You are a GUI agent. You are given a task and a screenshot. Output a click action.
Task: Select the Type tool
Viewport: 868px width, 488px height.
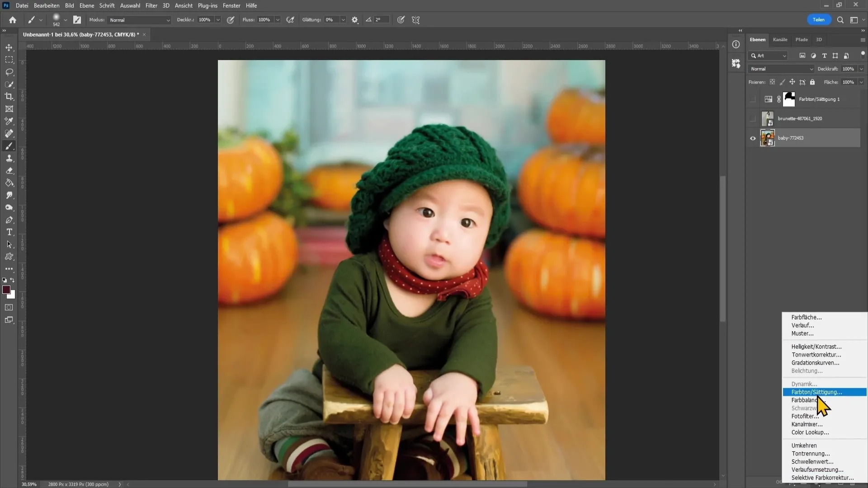9,232
